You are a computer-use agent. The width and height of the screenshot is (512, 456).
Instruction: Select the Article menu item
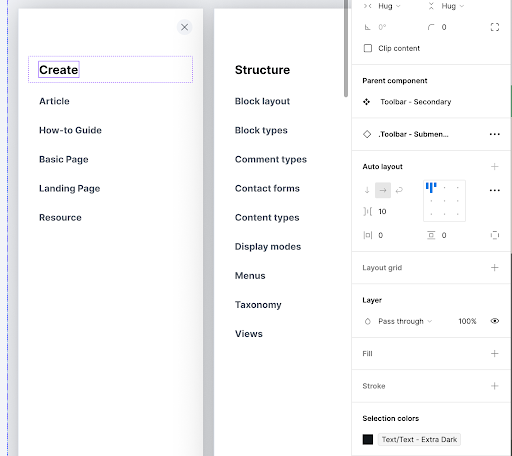pyautogui.click(x=54, y=101)
